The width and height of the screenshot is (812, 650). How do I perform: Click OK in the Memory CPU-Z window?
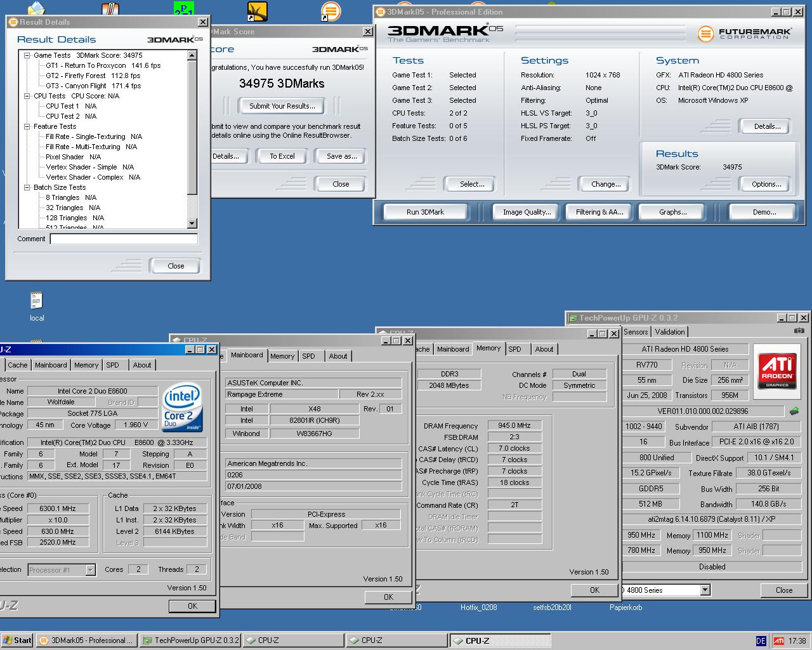[x=594, y=590]
